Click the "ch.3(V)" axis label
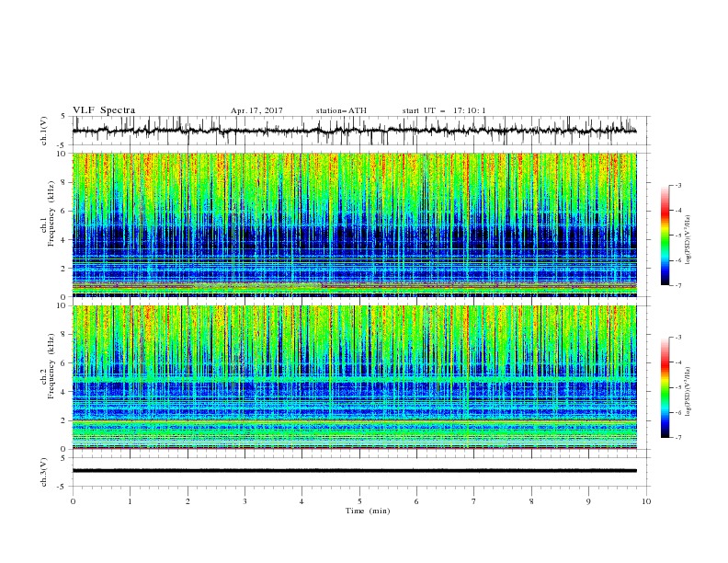This screenshot has height=563, width=728. point(44,472)
